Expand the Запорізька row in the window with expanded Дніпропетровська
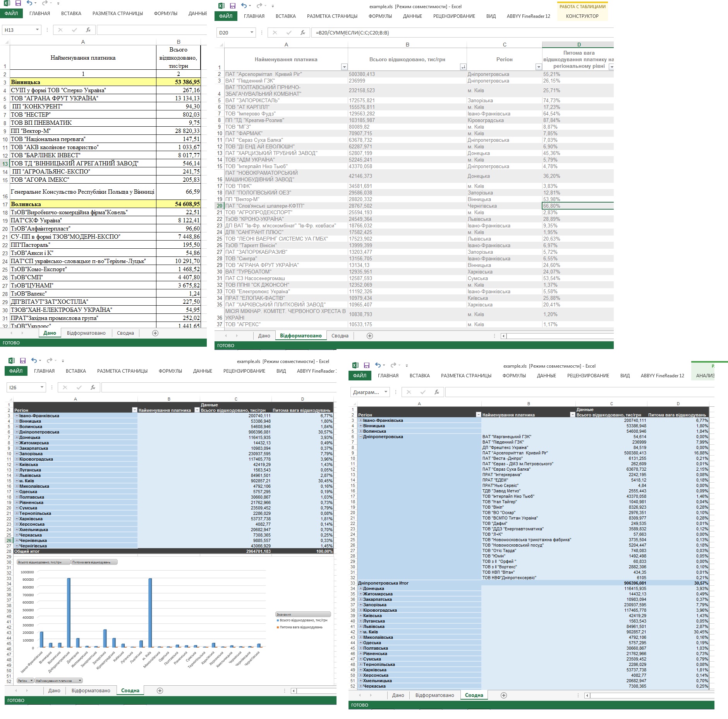Screen dimensions: 728x719 [x=361, y=605]
